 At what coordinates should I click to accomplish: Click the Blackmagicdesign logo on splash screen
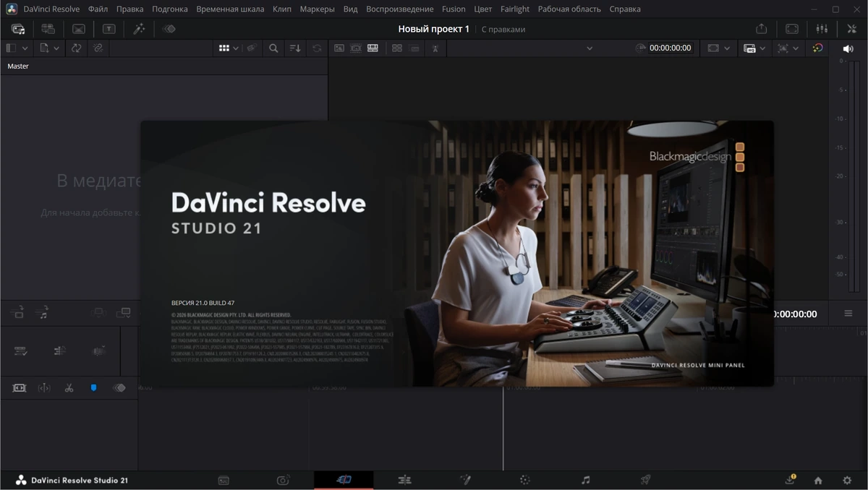(x=697, y=157)
